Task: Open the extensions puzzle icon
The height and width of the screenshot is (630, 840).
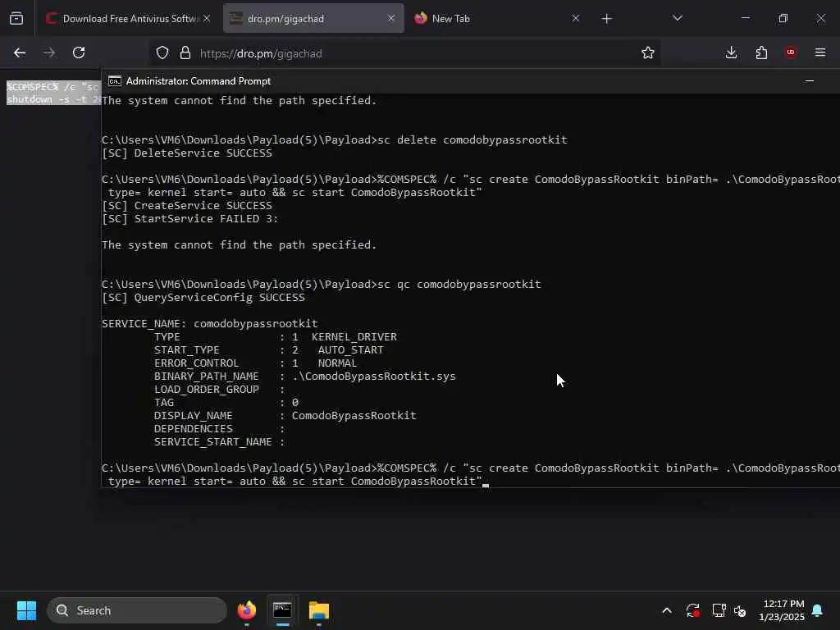Action: (x=761, y=52)
